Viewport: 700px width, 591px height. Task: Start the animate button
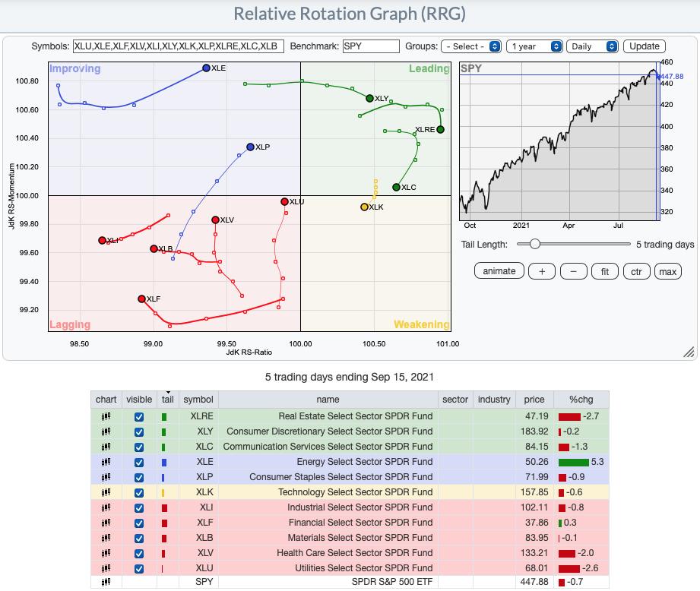[x=499, y=271]
